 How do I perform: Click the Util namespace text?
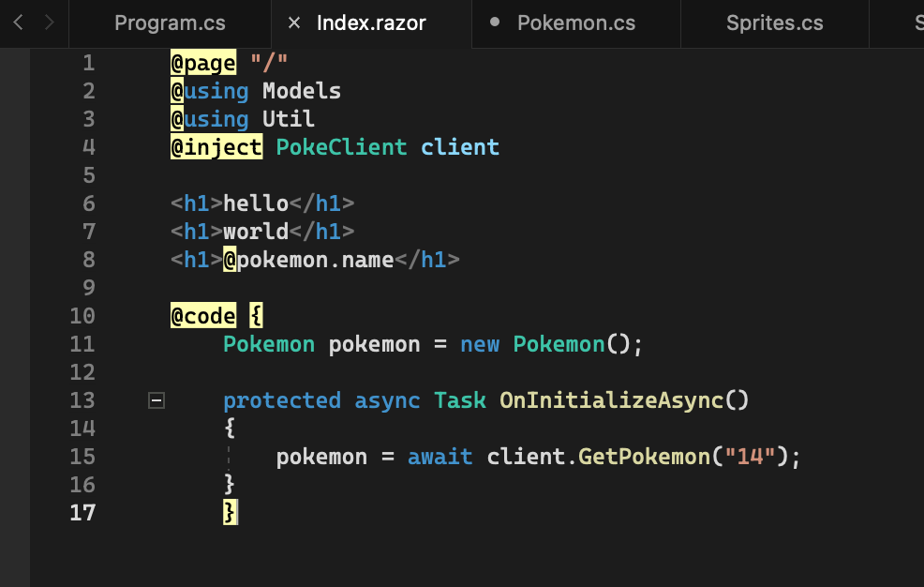pyautogui.click(x=288, y=119)
